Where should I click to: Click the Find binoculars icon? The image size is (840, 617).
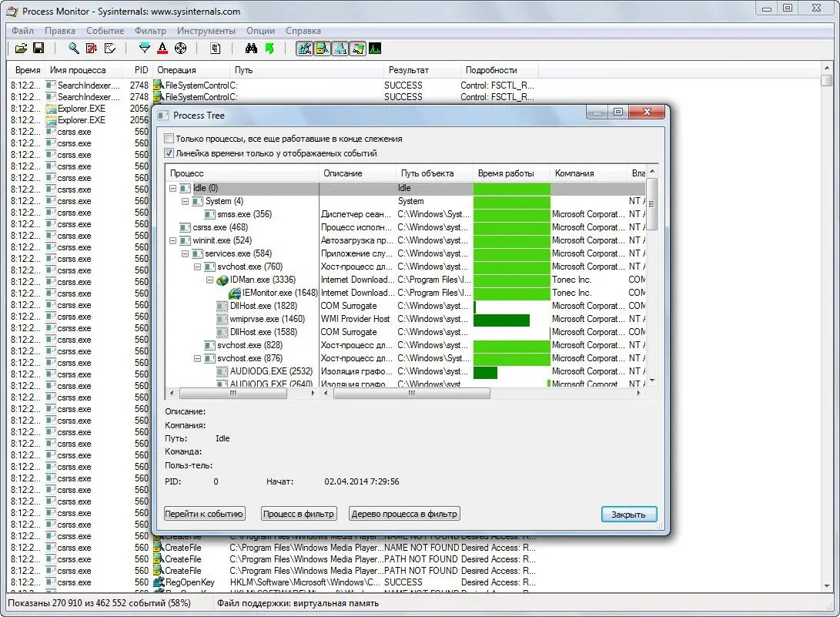[x=251, y=49]
